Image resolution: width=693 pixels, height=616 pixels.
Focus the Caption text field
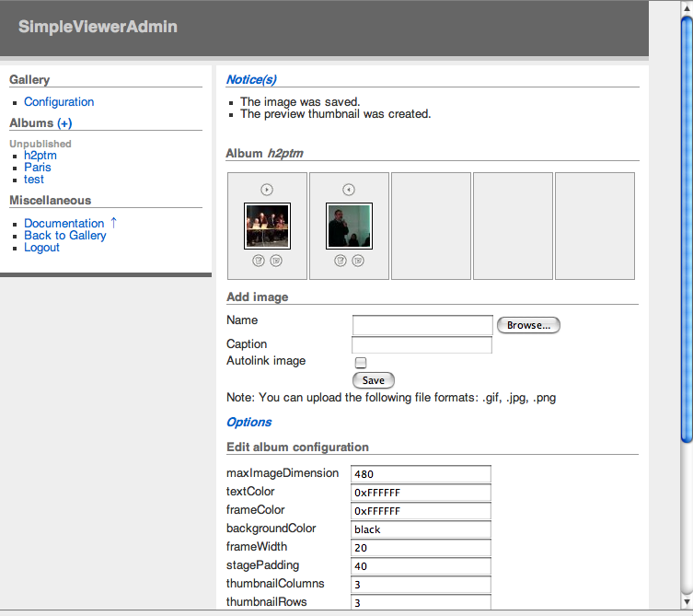pos(422,345)
